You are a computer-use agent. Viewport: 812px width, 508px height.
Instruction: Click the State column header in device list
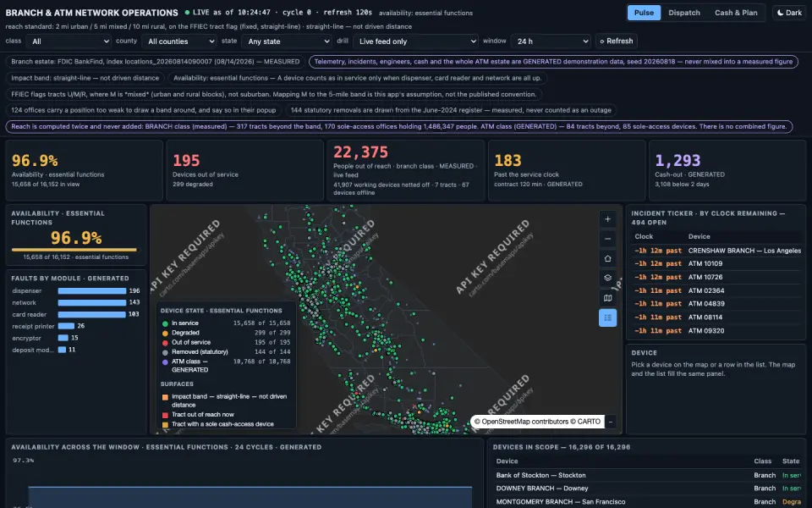791,461
